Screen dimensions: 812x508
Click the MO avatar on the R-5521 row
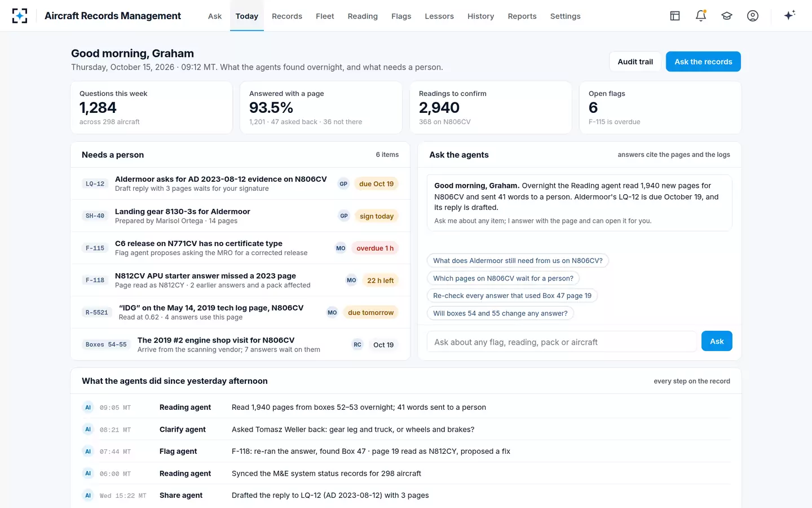[332, 313]
